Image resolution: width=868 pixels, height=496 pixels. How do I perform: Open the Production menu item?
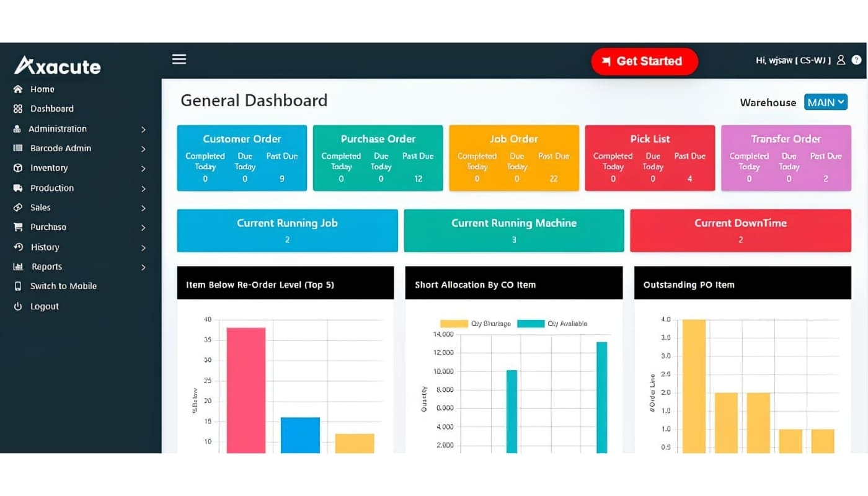52,188
